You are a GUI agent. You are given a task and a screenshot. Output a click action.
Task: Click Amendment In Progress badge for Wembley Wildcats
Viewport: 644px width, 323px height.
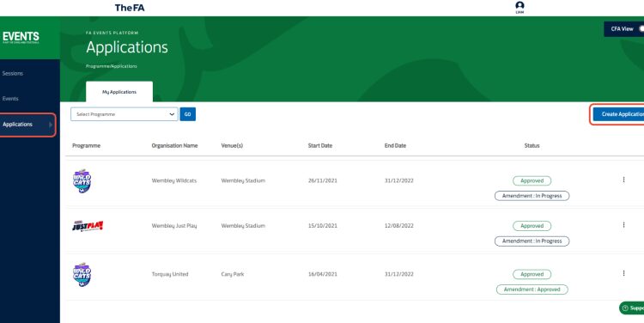point(532,196)
